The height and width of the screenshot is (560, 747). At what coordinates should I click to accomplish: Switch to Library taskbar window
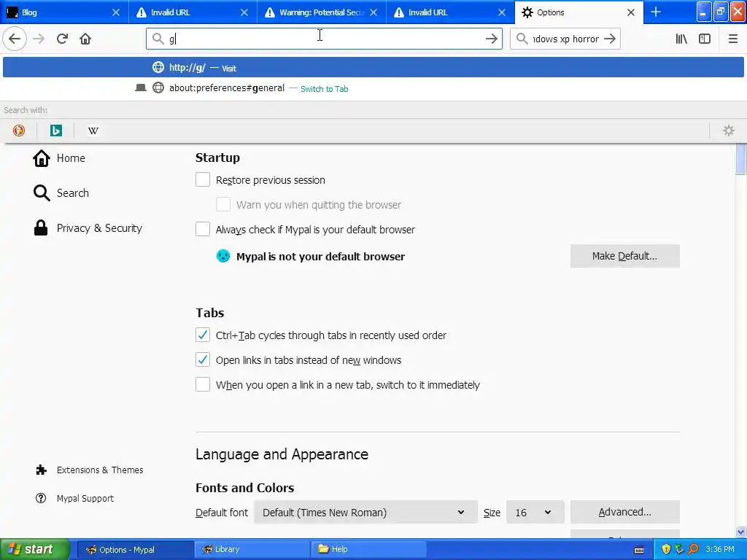click(252, 549)
